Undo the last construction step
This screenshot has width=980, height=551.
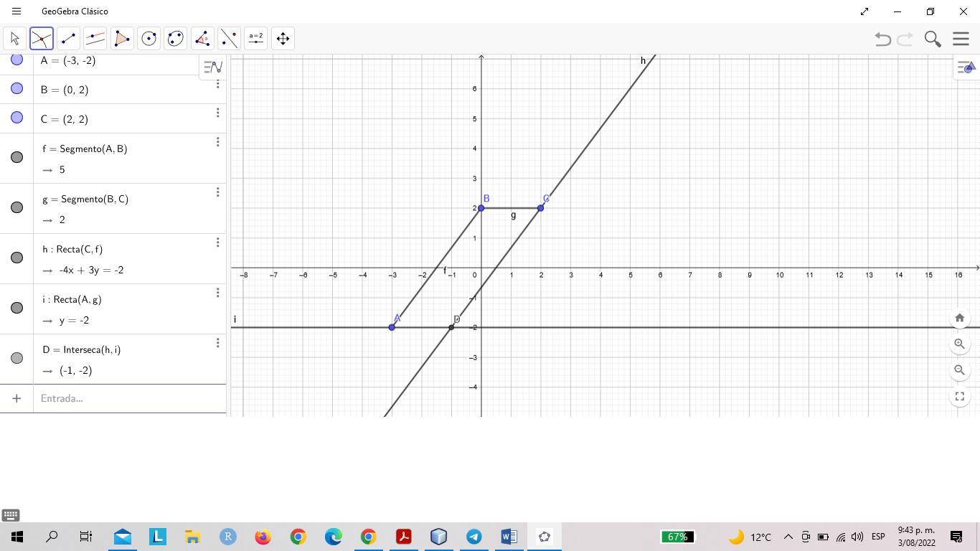click(883, 39)
